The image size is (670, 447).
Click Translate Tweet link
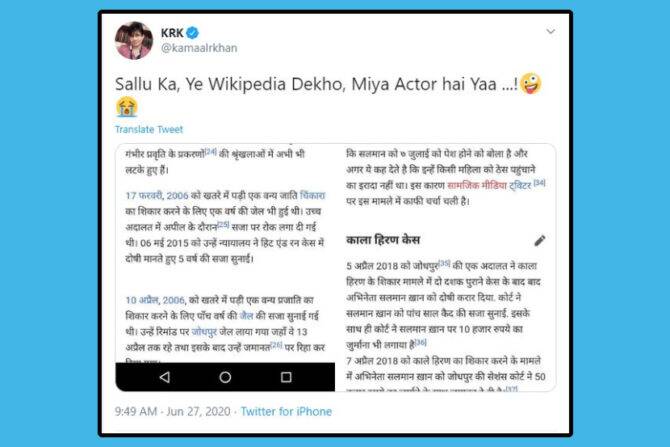click(149, 129)
